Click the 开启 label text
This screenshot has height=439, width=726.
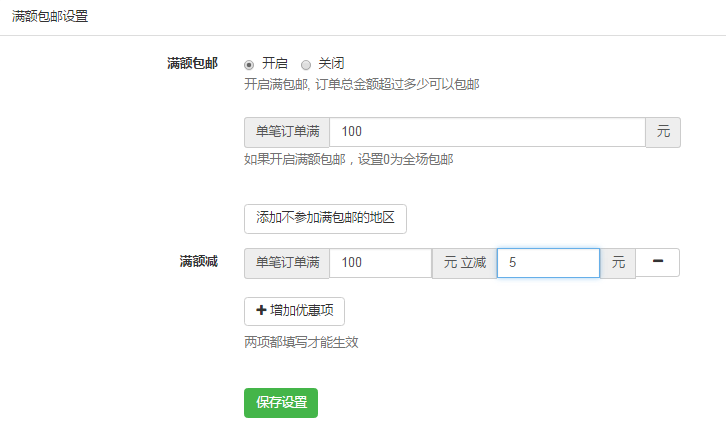[275, 63]
